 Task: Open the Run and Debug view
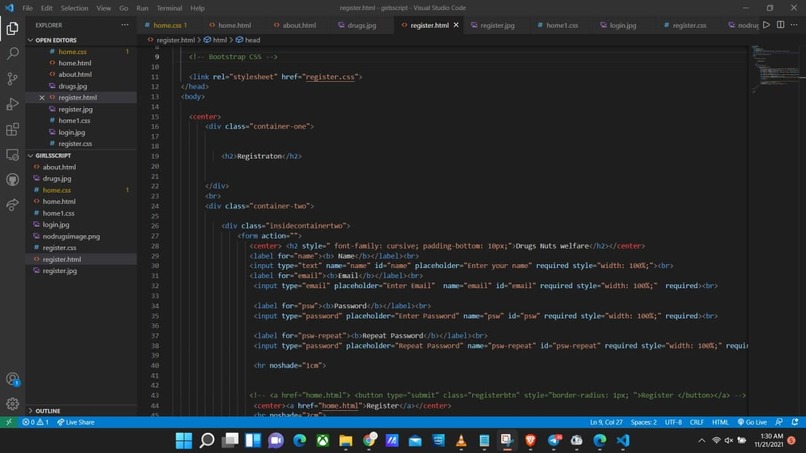click(x=12, y=104)
